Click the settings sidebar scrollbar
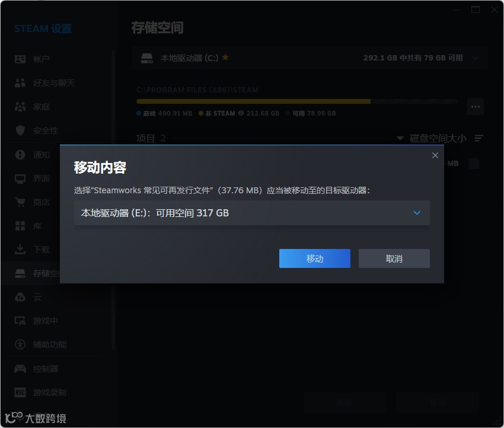The height and width of the screenshot is (428, 504). click(113, 199)
